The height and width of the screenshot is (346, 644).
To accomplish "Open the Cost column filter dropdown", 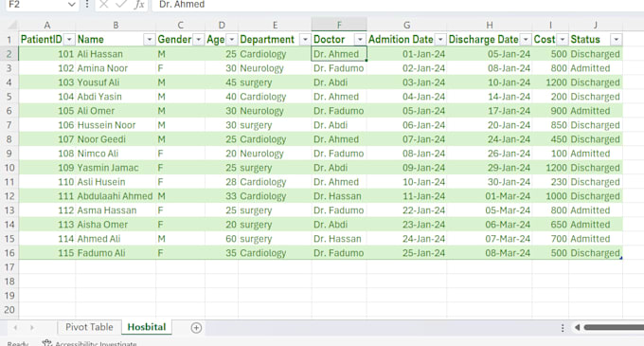I will pos(563,40).
